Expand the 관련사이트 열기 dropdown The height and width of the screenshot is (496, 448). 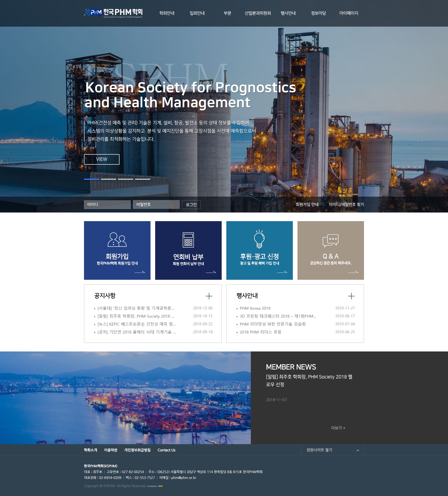coord(332,450)
